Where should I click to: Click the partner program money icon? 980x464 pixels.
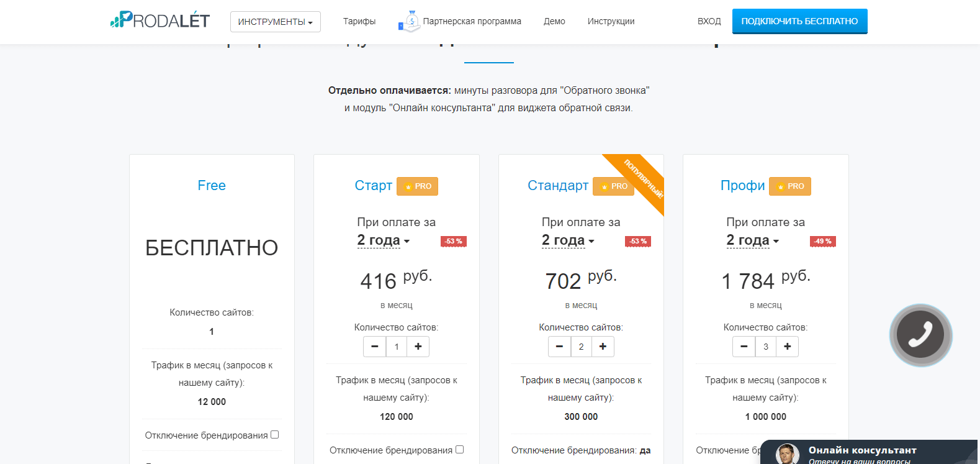click(409, 21)
